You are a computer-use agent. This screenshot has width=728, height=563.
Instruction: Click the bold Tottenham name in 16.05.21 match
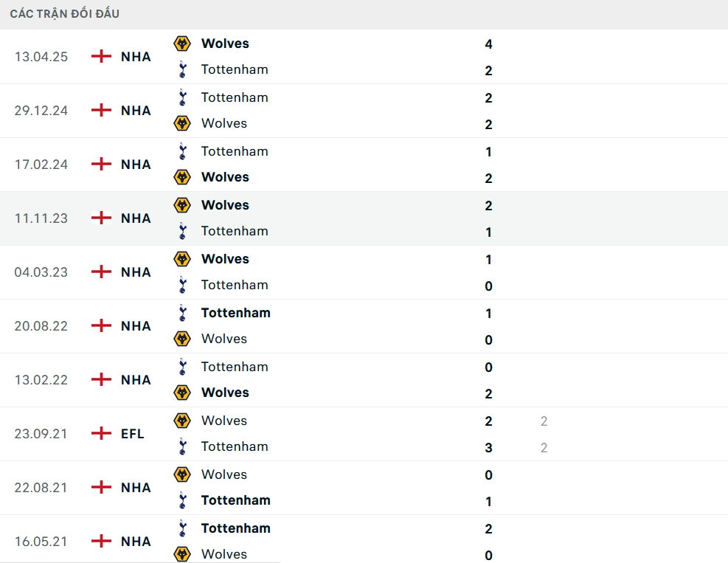pos(235,528)
